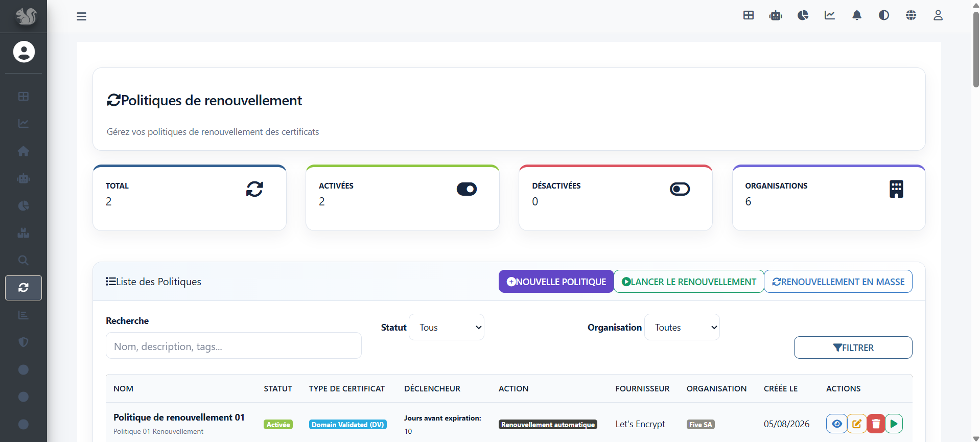Screen dimensions: 980x442
Task: Click the Créée le column header
Action: [781, 389]
